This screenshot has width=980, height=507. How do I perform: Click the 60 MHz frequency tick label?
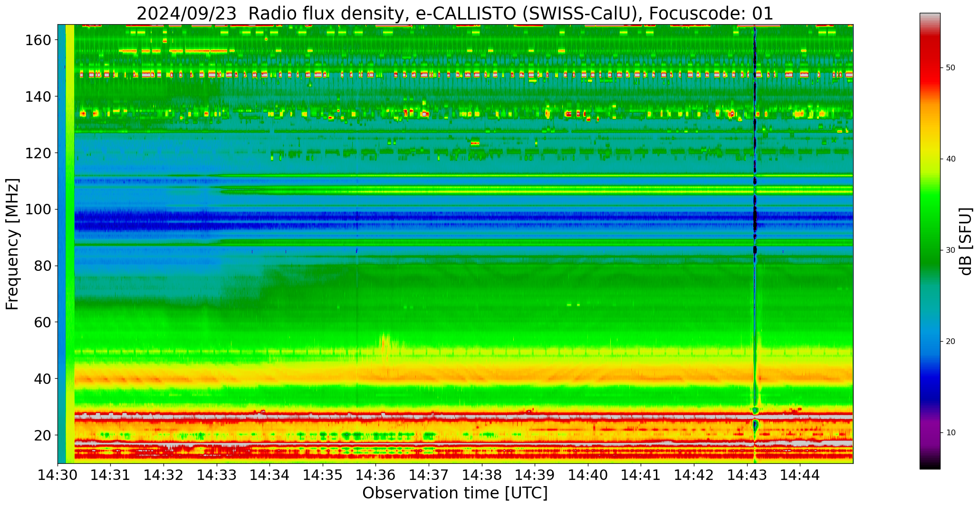43,322
